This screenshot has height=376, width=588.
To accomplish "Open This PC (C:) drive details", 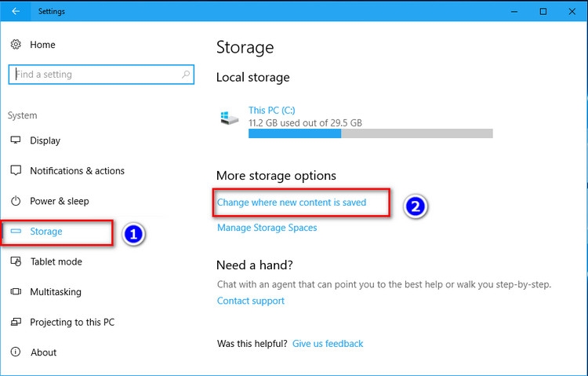I will click(x=271, y=110).
